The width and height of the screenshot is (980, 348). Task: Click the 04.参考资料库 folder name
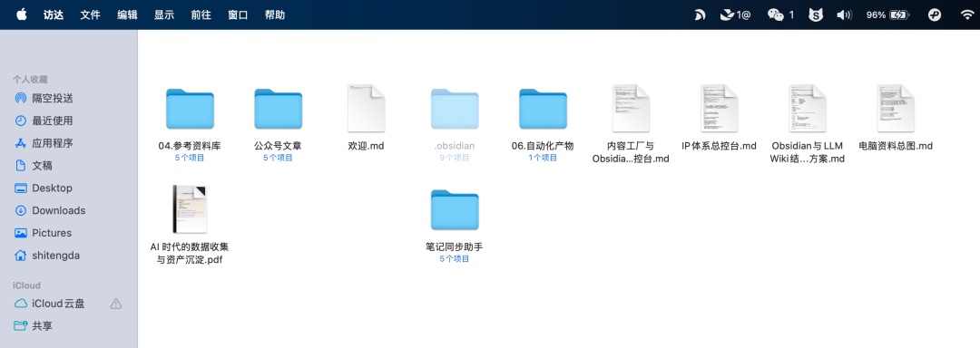(x=190, y=146)
